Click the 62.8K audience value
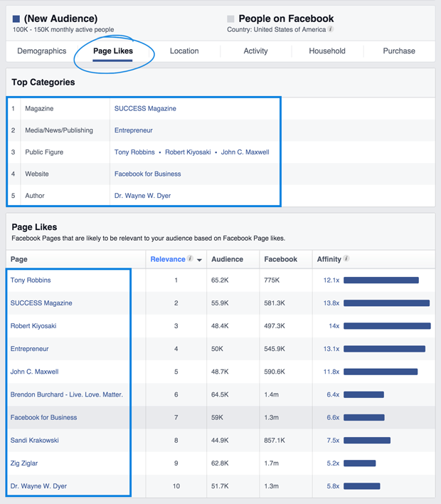The height and width of the screenshot is (504, 441). (x=220, y=463)
